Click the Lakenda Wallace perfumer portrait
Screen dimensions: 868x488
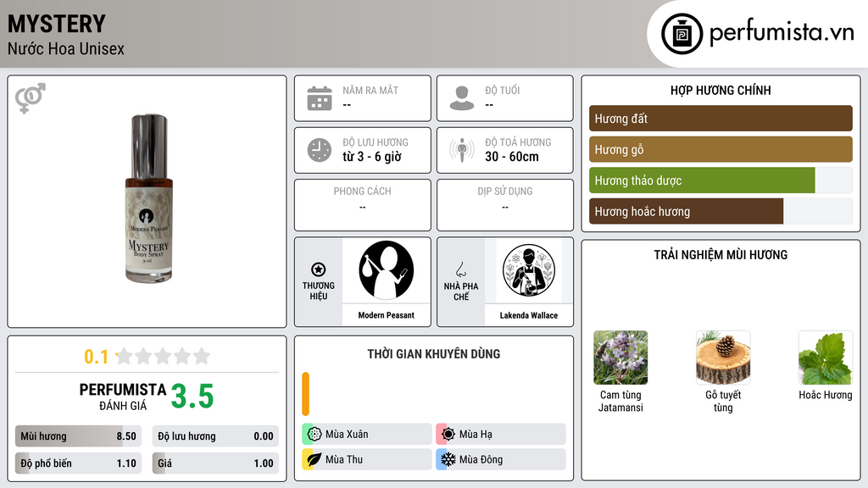[x=529, y=270]
